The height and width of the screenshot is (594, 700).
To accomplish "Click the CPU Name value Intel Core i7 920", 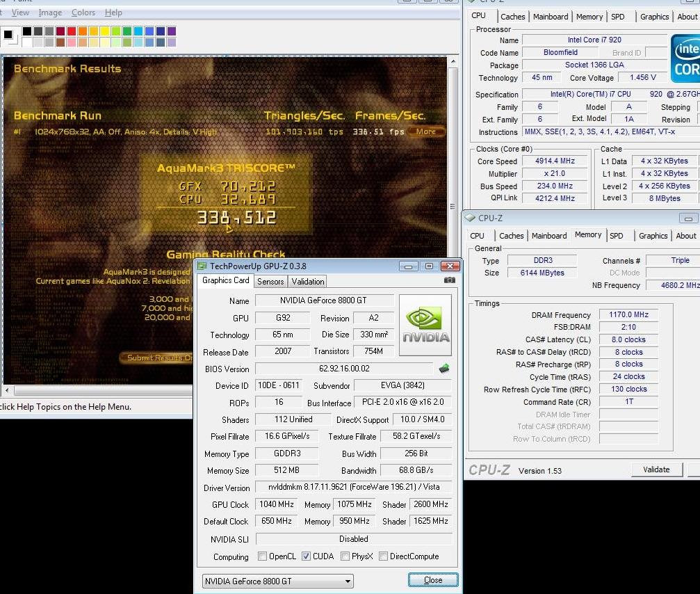I will pos(594,40).
